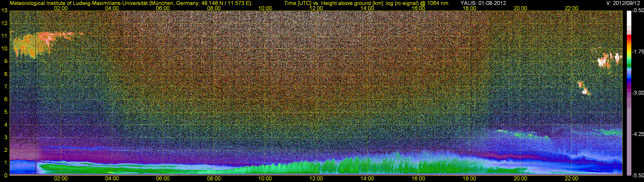Select the 22:00 tick label along the bottom axis

click(x=571, y=179)
